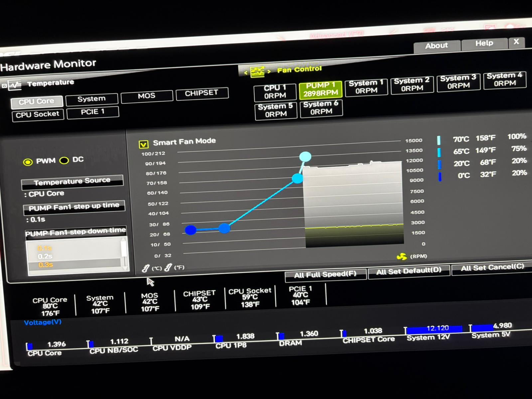Select the DC radio button

[x=64, y=161]
